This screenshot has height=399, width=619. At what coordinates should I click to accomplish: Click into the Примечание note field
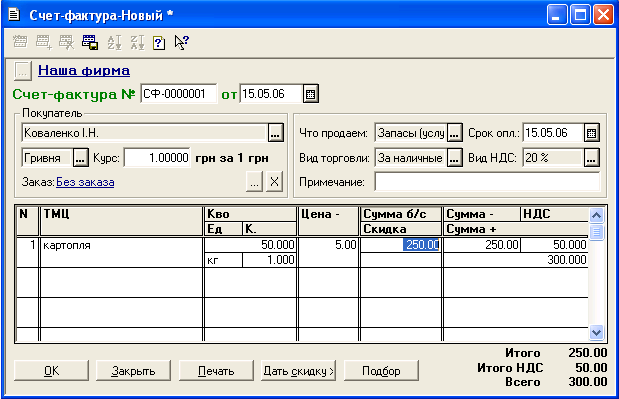point(487,182)
